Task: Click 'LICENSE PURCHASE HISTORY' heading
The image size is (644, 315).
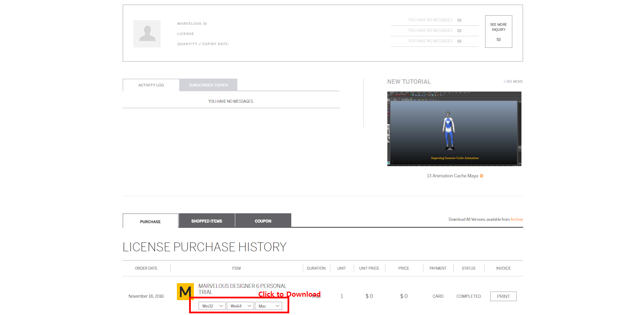Action: [204, 247]
